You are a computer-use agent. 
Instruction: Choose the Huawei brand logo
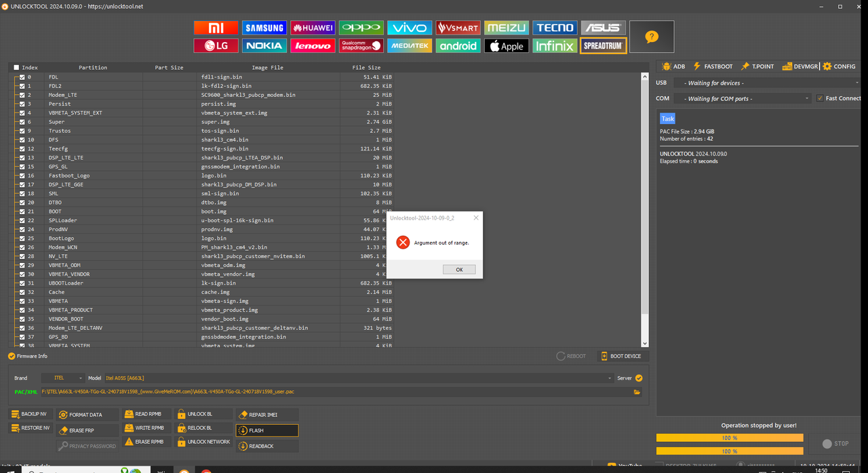click(313, 28)
